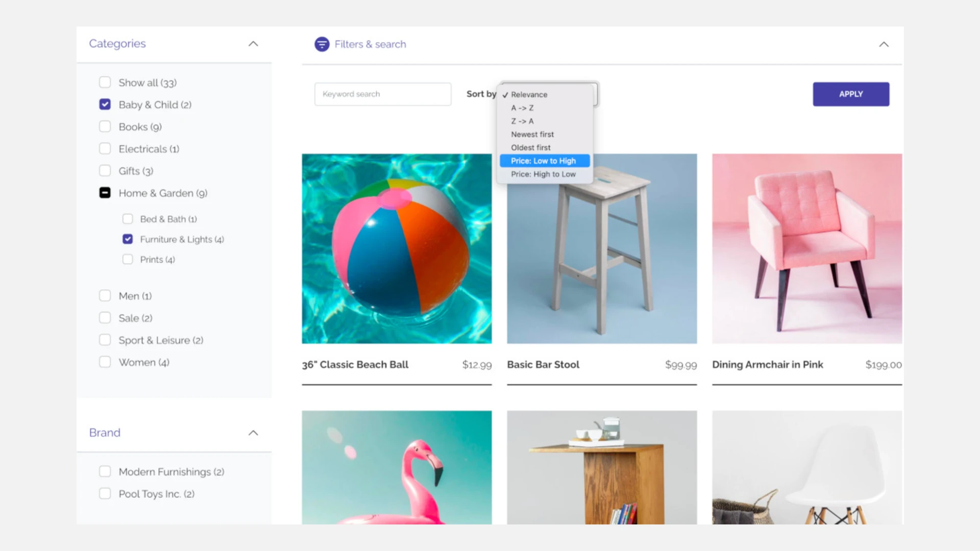Click the Filters & search funnel icon

point(322,44)
